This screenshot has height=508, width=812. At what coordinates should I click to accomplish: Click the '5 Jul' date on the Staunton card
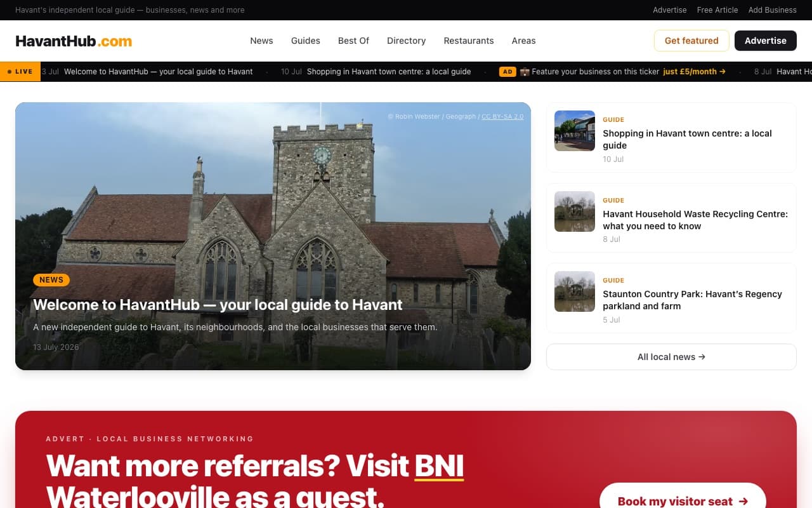[612, 320]
